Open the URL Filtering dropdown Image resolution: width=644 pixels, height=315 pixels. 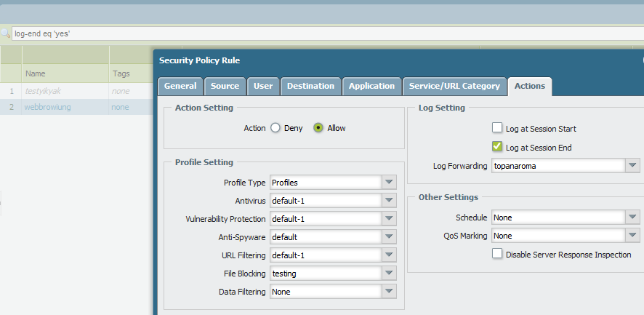coord(390,255)
